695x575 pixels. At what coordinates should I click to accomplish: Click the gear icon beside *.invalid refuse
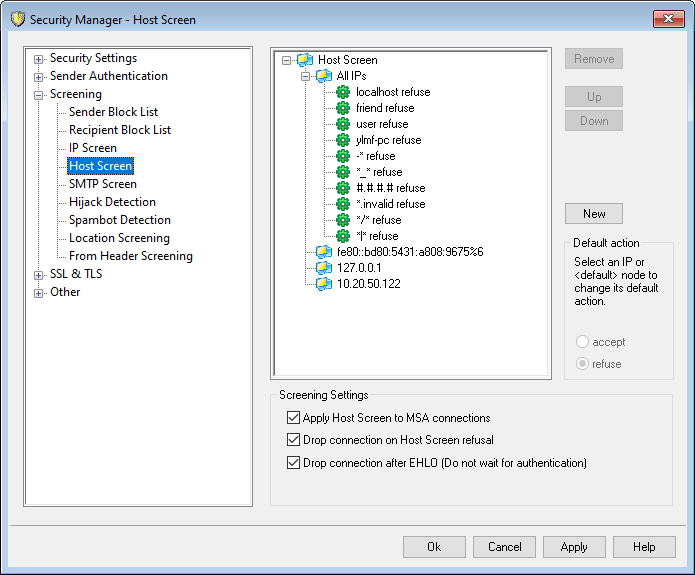[343, 204]
